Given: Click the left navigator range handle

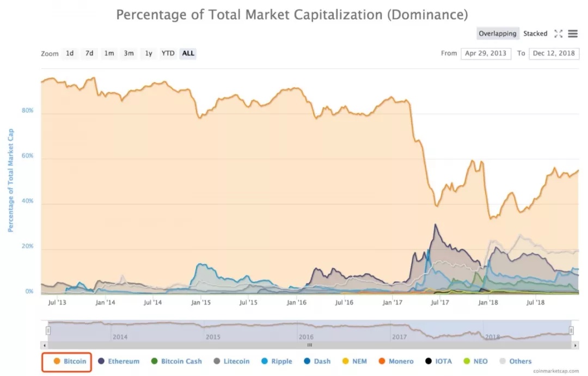Looking at the screenshot, I should click(48, 330).
